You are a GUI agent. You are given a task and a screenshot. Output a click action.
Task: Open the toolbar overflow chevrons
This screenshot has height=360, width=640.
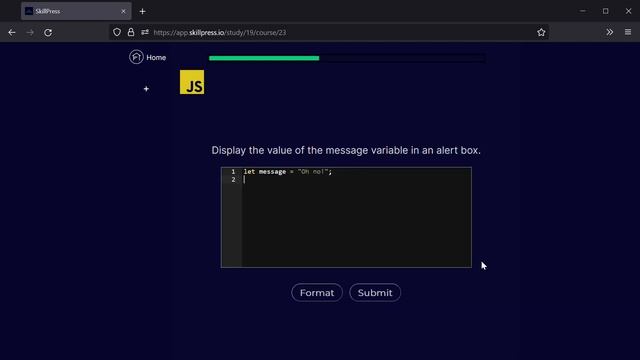click(609, 32)
